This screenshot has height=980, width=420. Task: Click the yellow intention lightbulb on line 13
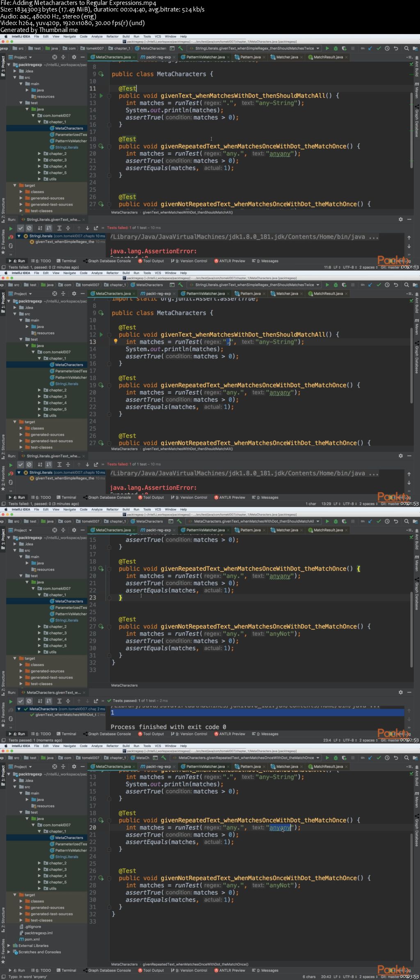[116, 341]
